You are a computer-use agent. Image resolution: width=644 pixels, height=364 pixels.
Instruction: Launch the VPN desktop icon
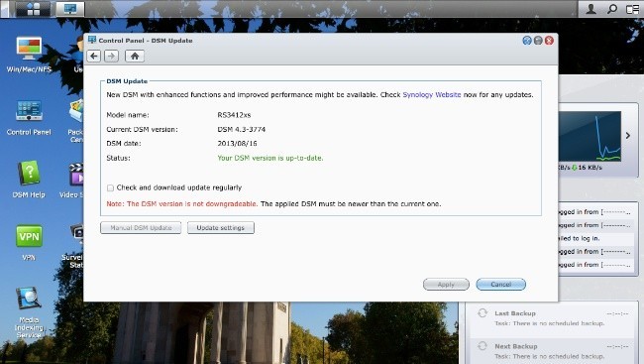click(29, 243)
